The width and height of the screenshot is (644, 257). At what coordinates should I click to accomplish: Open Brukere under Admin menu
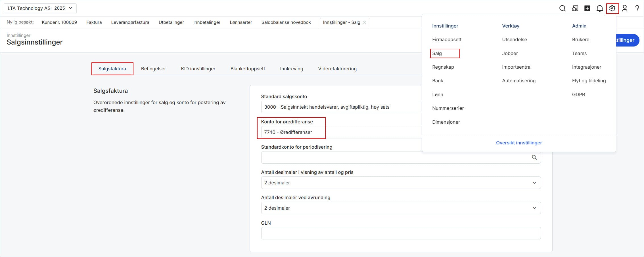(580, 39)
